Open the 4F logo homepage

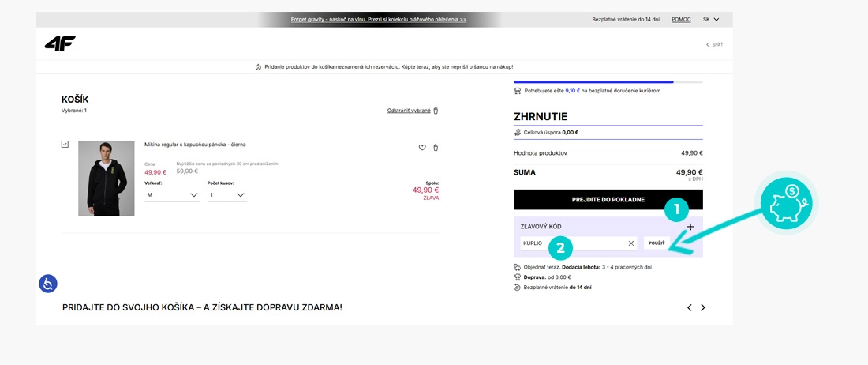60,43
